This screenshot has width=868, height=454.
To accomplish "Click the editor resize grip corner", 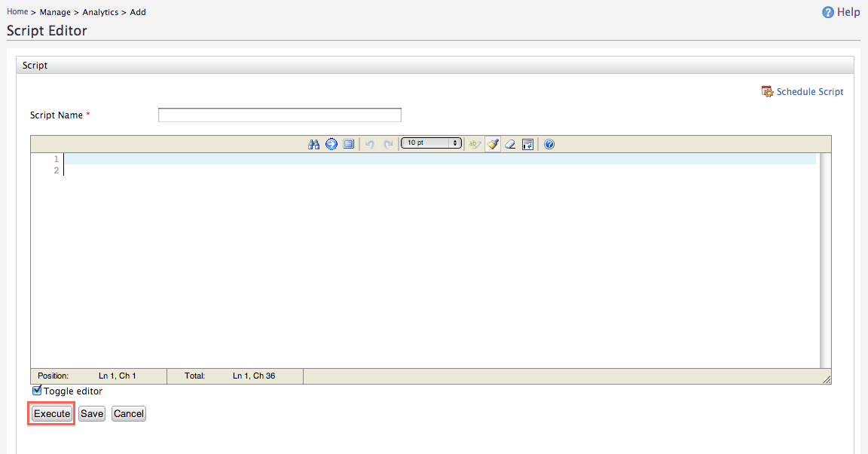I will pos(826,379).
